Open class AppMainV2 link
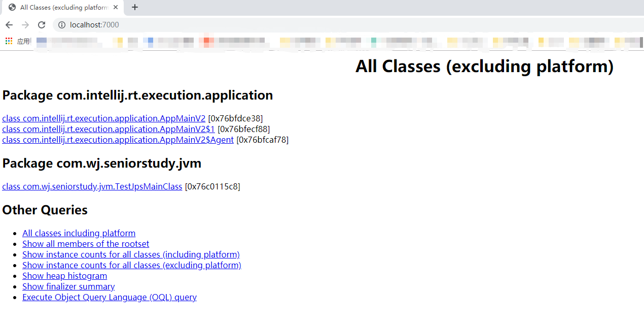The height and width of the screenshot is (323, 644). pos(104,118)
